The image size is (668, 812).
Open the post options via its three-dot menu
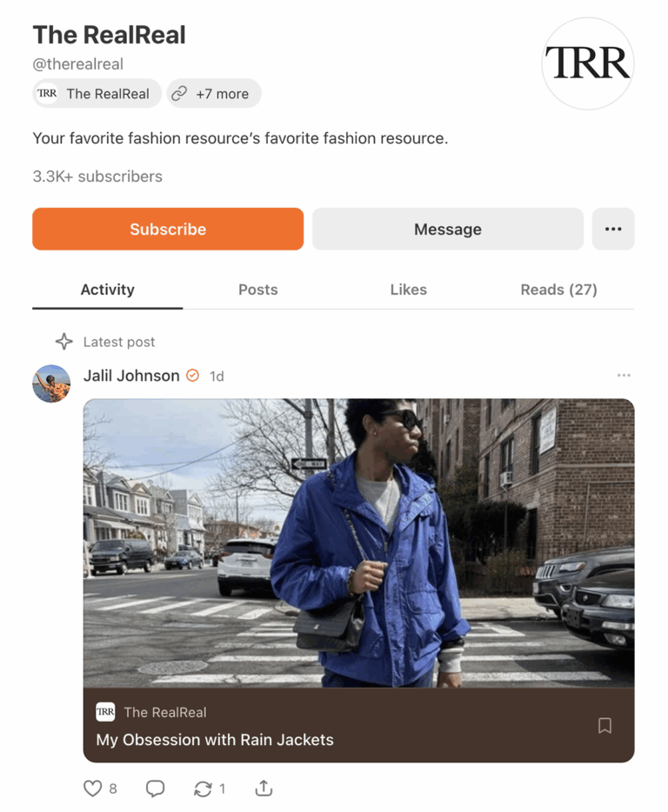pos(624,375)
